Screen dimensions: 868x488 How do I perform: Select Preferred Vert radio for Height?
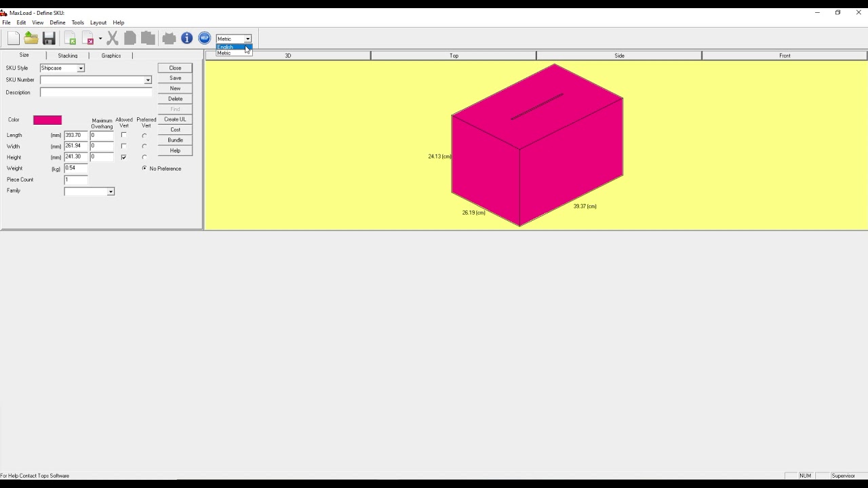[x=144, y=157]
